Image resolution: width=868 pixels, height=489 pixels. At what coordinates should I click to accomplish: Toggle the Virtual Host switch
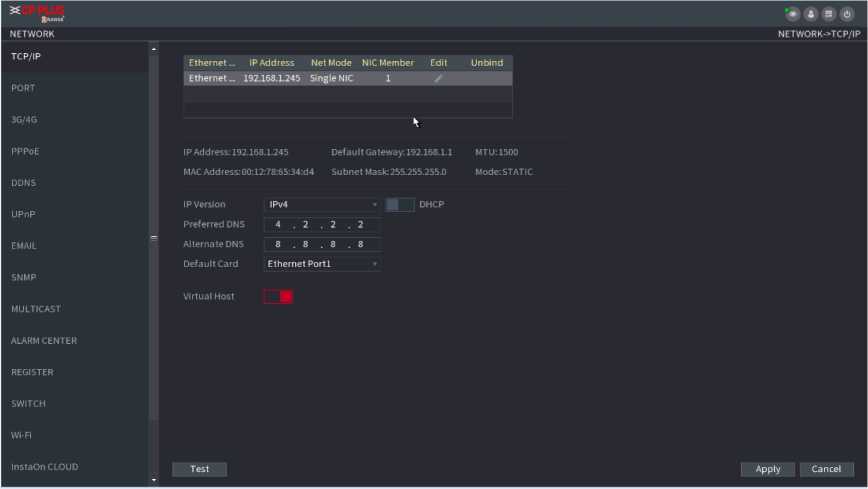point(278,296)
